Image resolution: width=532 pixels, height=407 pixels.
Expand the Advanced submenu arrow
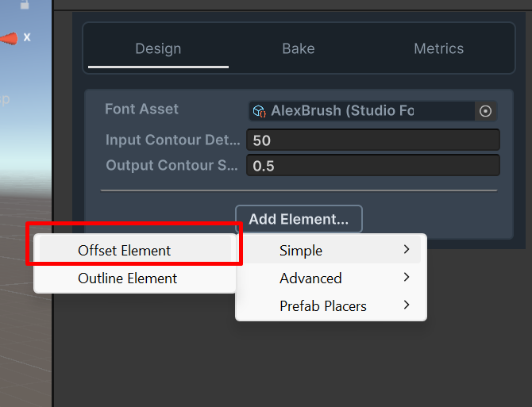coord(407,277)
